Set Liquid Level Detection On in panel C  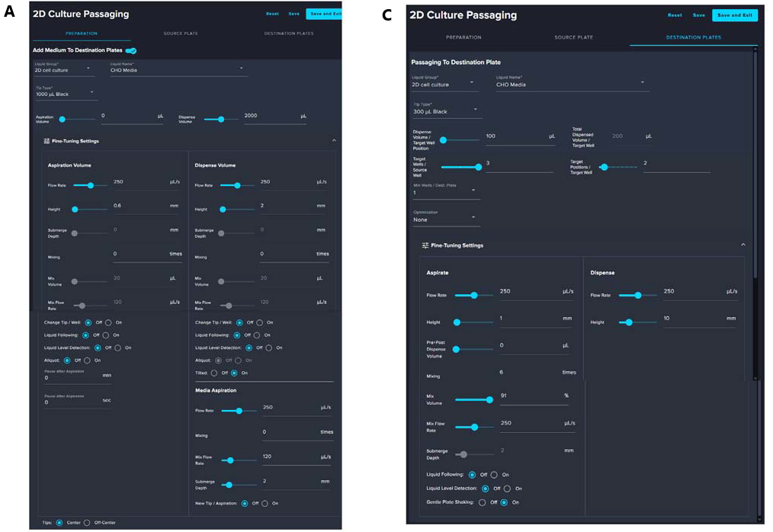(507, 489)
